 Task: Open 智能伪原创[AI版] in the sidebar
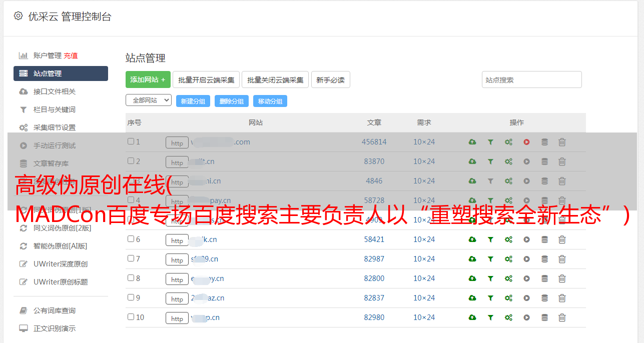coord(61,246)
